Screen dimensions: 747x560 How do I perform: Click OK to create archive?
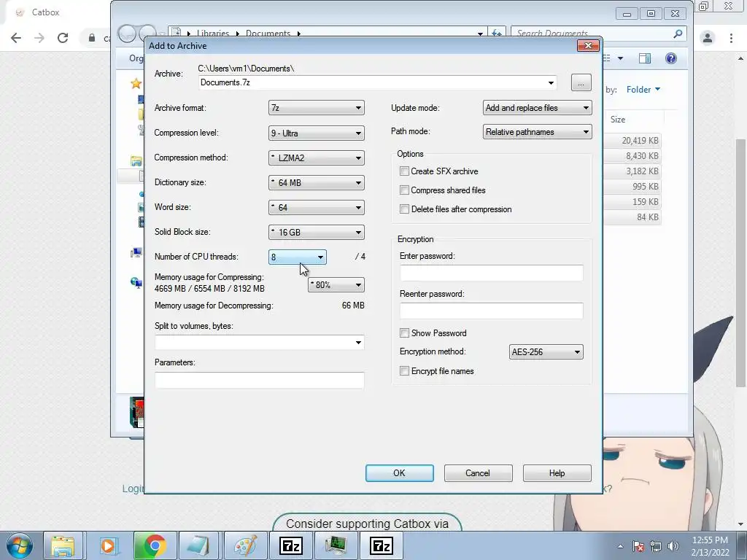(x=399, y=472)
